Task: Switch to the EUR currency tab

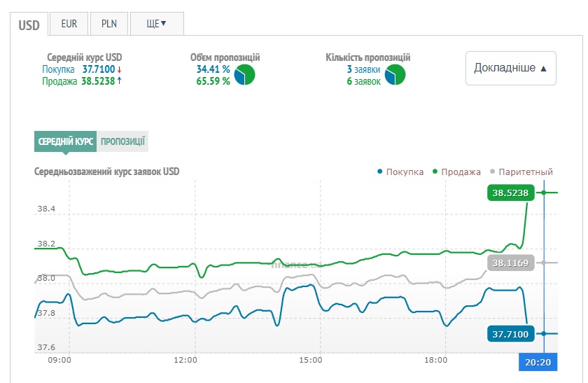Action: 69,23
